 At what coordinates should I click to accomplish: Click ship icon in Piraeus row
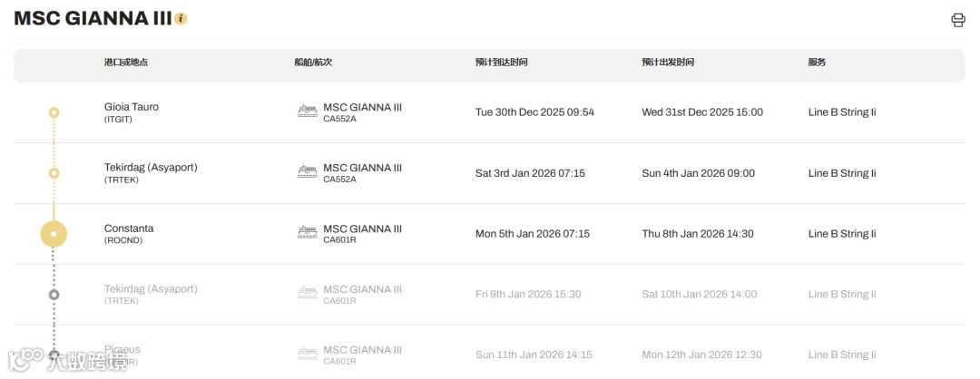tap(308, 355)
